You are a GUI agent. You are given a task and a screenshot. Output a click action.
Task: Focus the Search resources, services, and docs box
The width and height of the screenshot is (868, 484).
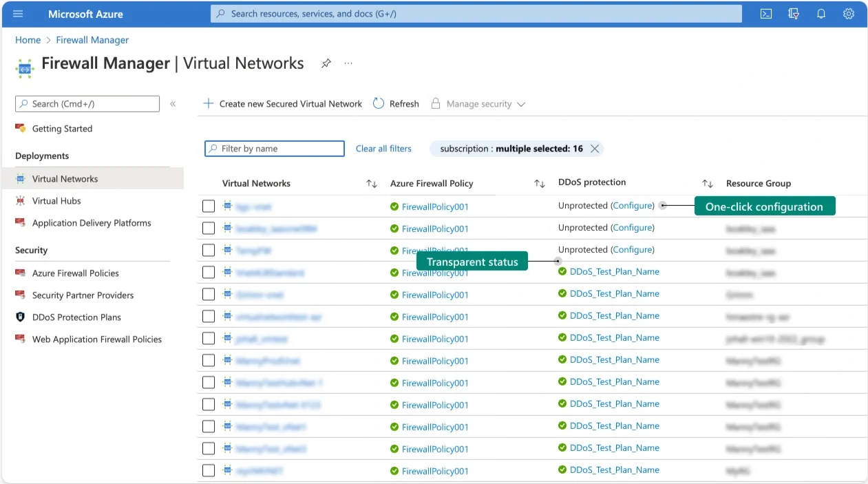pyautogui.click(x=476, y=14)
